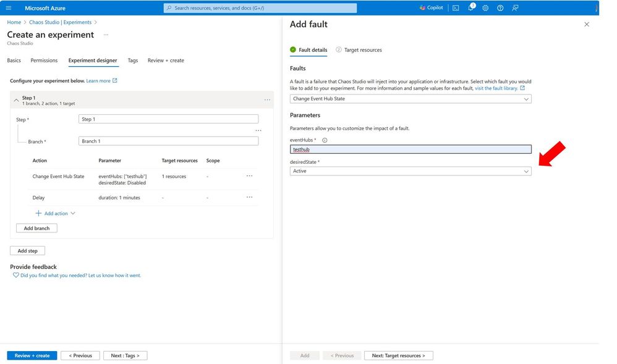Open more options for Change Event Hub State action
The height and width of the screenshot is (364, 617).
pyautogui.click(x=249, y=176)
